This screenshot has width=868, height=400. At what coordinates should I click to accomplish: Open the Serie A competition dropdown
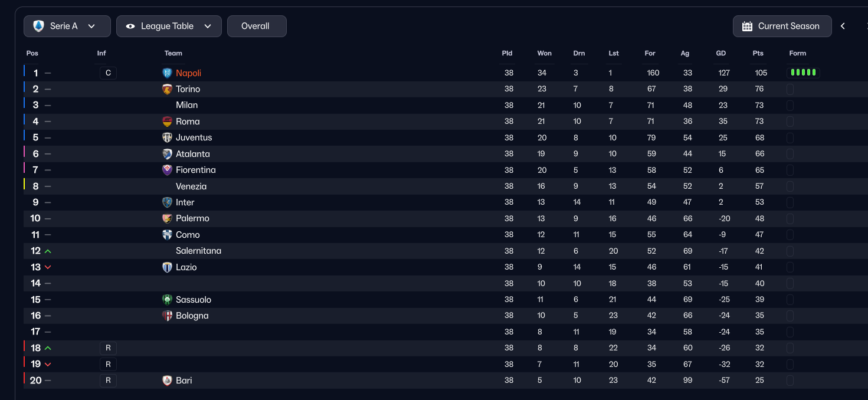coord(67,26)
